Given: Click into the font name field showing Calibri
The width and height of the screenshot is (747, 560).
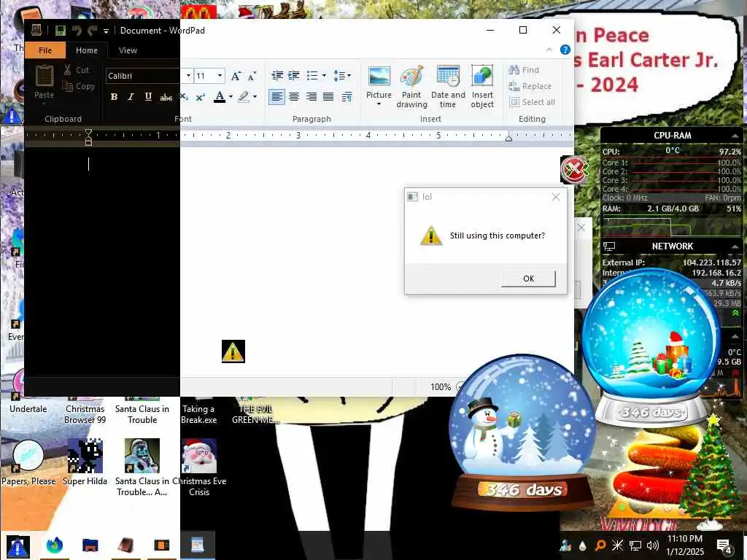Looking at the screenshot, I should (x=143, y=76).
